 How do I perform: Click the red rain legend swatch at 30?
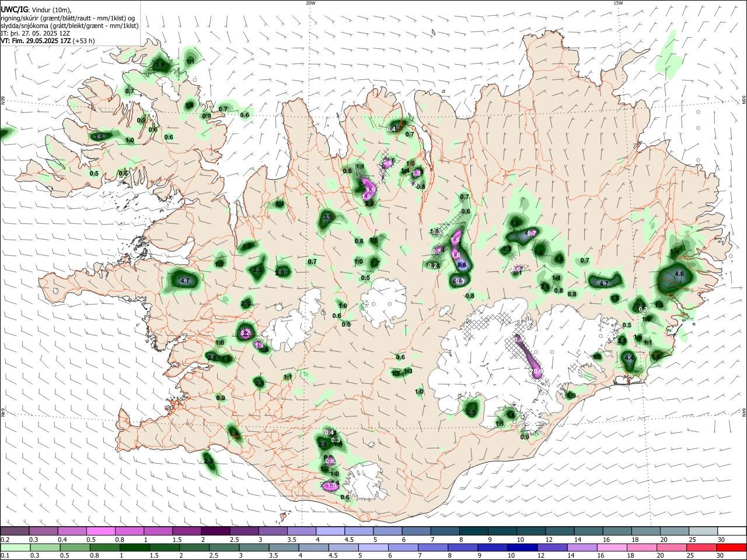[x=732, y=548]
